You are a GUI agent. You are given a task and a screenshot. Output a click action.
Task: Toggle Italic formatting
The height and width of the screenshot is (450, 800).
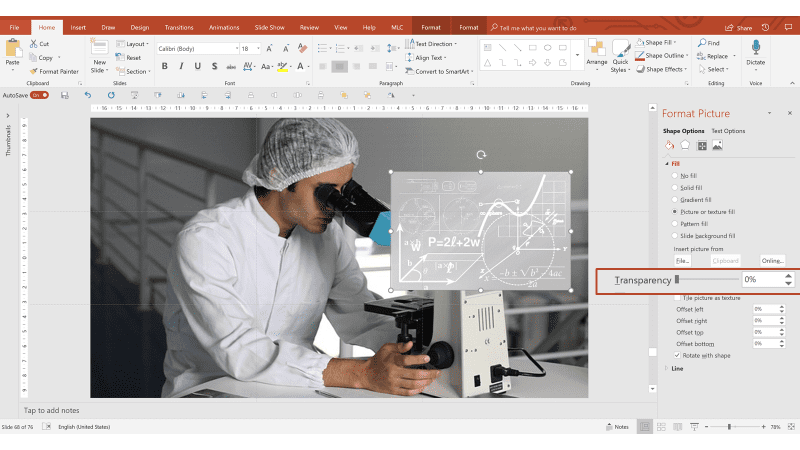click(181, 66)
